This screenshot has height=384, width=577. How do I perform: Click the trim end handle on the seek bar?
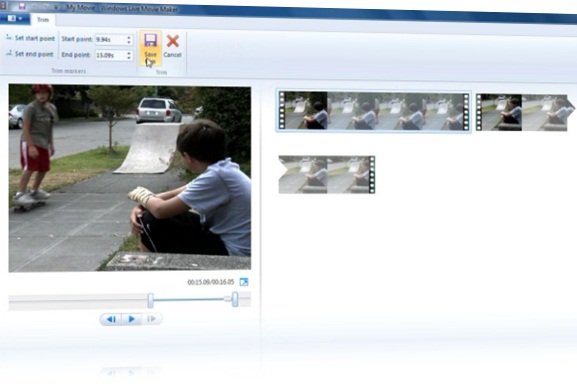pos(235,299)
